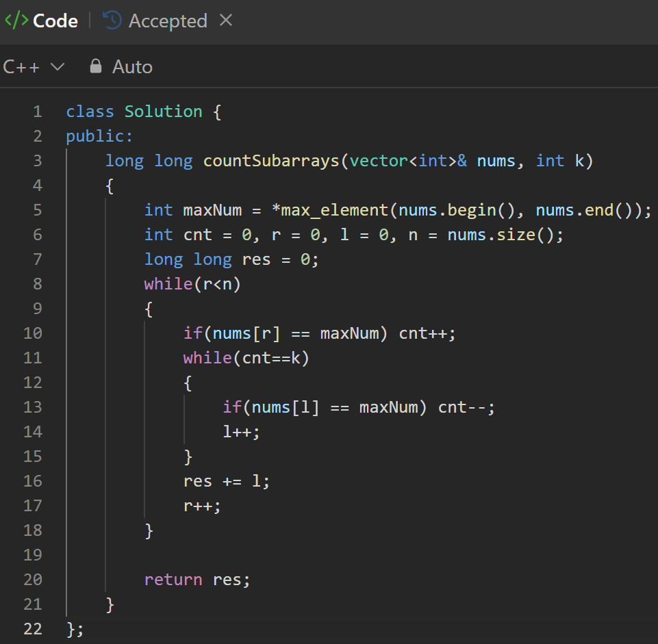Click the Solution class name
The height and width of the screenshot is (644, 658).
[163, 112]
